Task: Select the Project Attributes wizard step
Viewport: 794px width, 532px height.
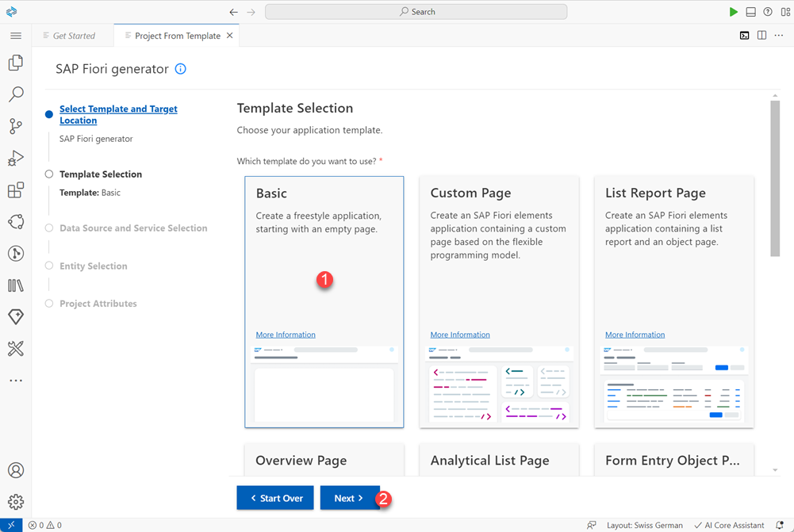Action: point(98,304)
